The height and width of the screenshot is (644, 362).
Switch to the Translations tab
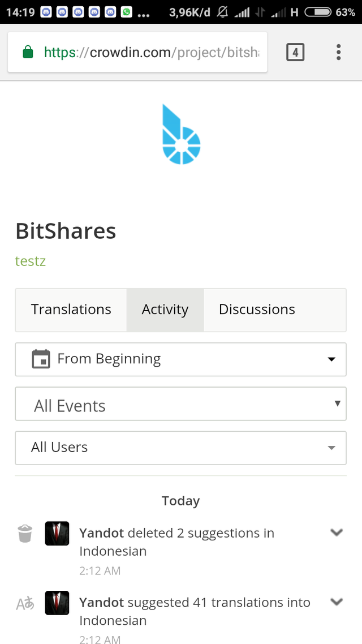71,310
